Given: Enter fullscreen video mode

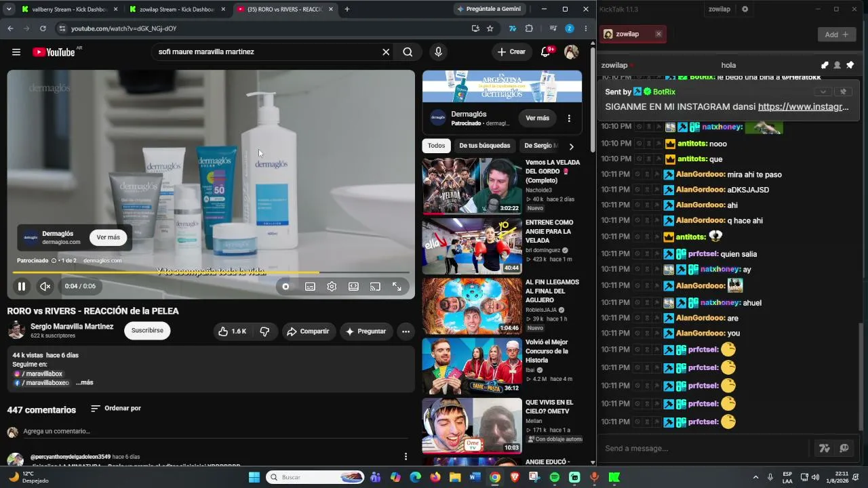Looking at the screenshot, I should pos(397,287).
